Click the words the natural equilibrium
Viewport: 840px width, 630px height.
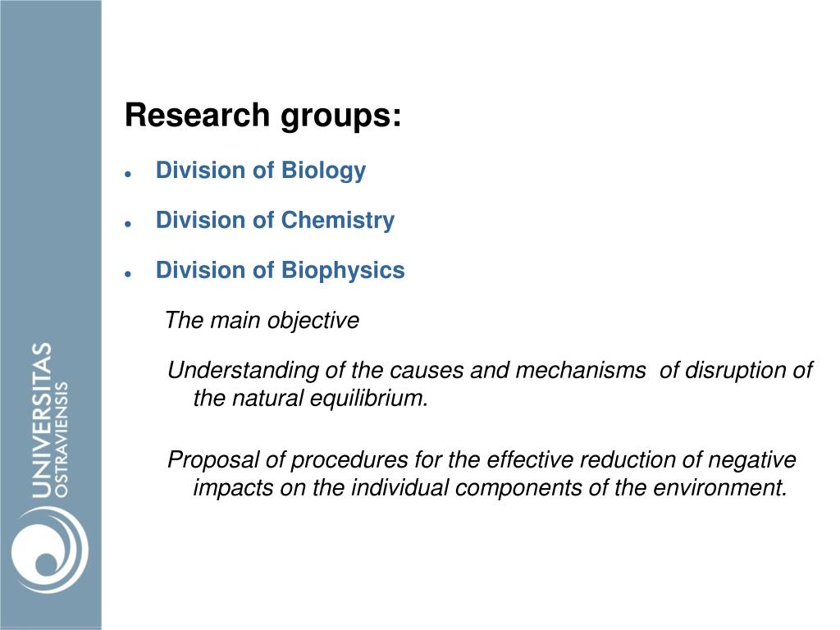point(311,399)
